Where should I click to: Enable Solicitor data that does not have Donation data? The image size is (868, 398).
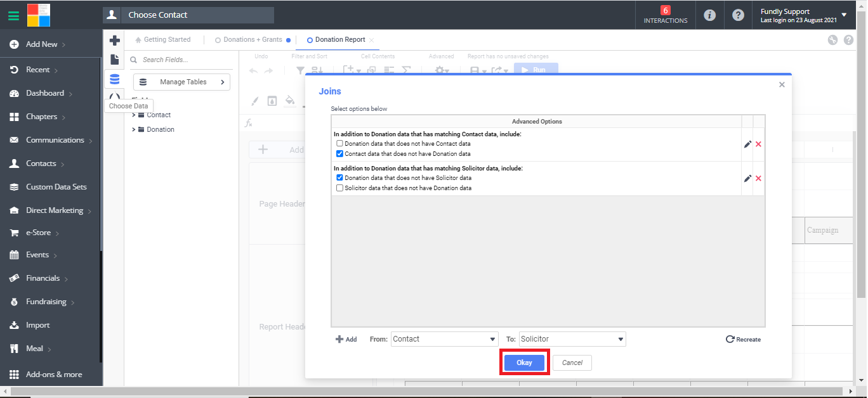(339, 188)
